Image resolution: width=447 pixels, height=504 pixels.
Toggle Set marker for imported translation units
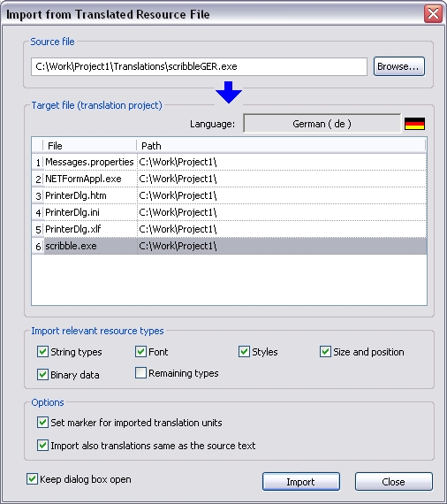[42, 423]
